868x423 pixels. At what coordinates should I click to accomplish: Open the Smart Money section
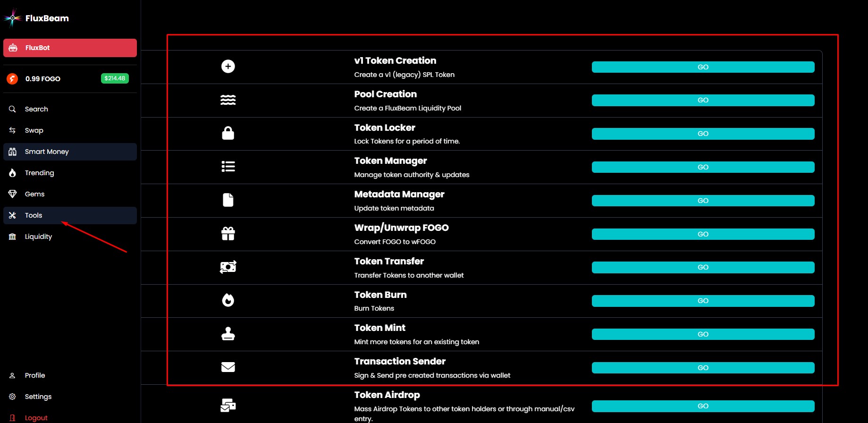coord(47,152)
